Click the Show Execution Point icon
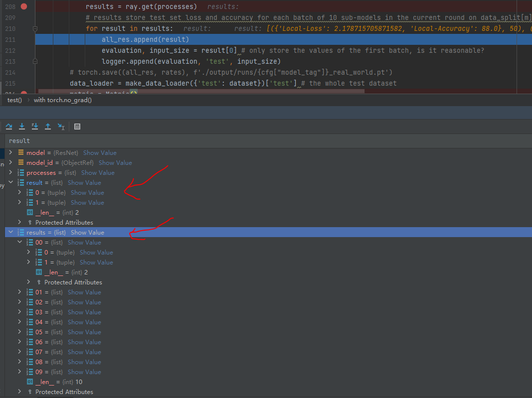 (x=9, y=126)
